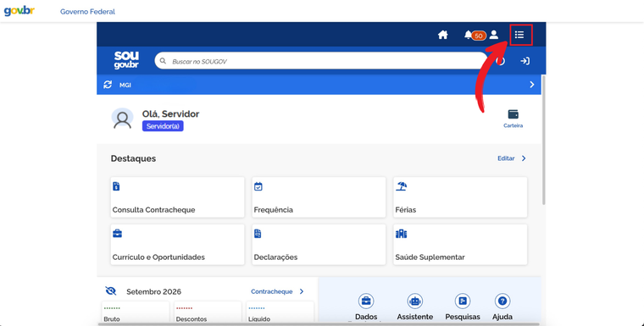Open the list menu icon

[519, 35]
